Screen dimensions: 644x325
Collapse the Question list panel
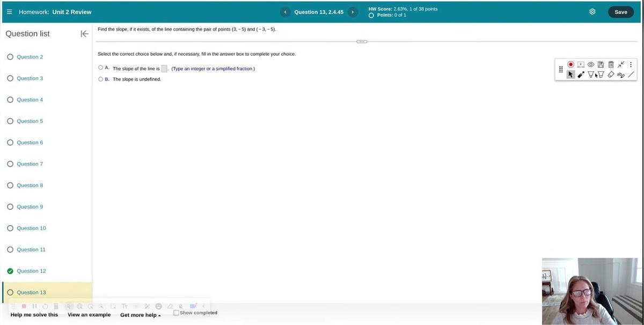tap(84, 34)
